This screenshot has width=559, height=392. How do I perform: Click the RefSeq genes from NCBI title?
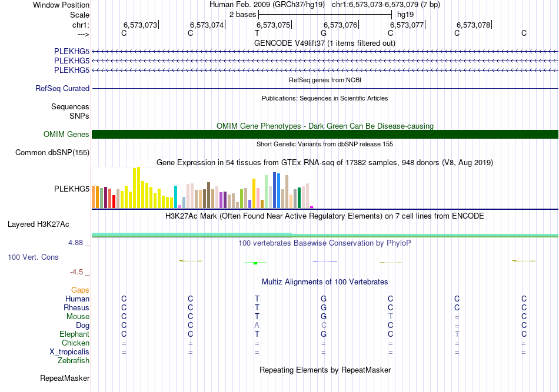tap(325, 80)
